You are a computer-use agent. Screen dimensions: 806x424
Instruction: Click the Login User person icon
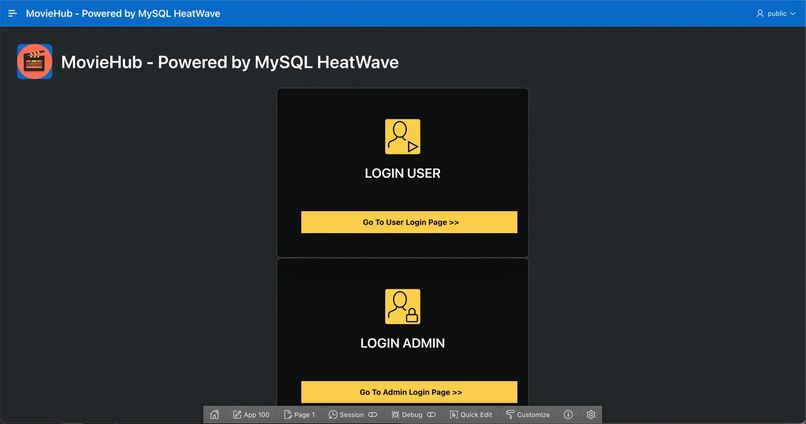tap(402, 137)
